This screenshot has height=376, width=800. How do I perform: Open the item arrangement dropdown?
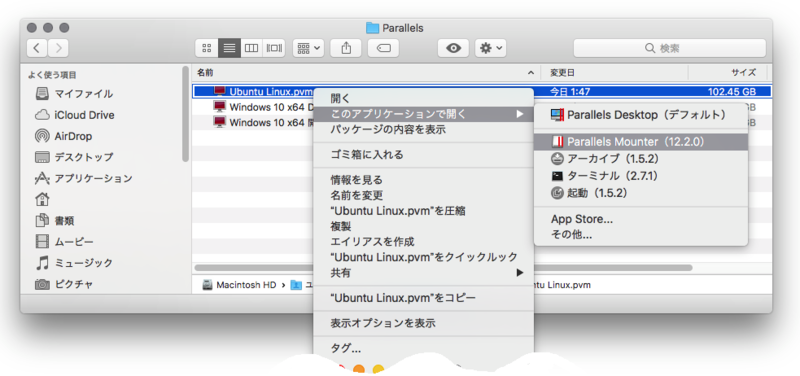click(x=308, y=48)
